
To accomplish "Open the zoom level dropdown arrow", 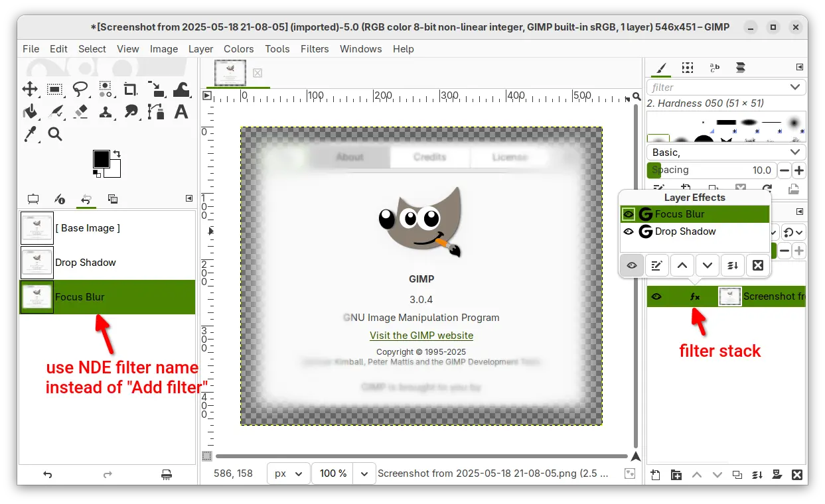I will tap(364, 473).
